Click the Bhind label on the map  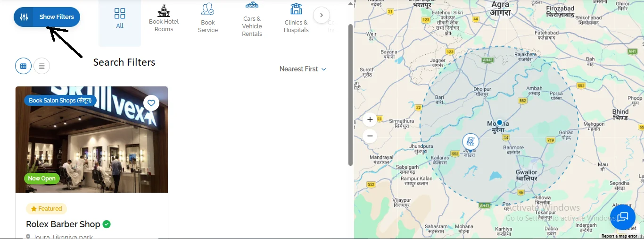coord(620,115)
